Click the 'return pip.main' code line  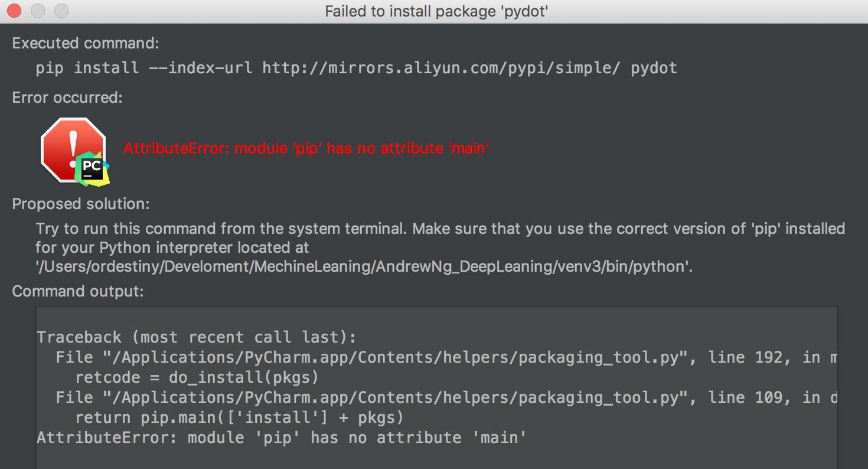click(239, 418)
